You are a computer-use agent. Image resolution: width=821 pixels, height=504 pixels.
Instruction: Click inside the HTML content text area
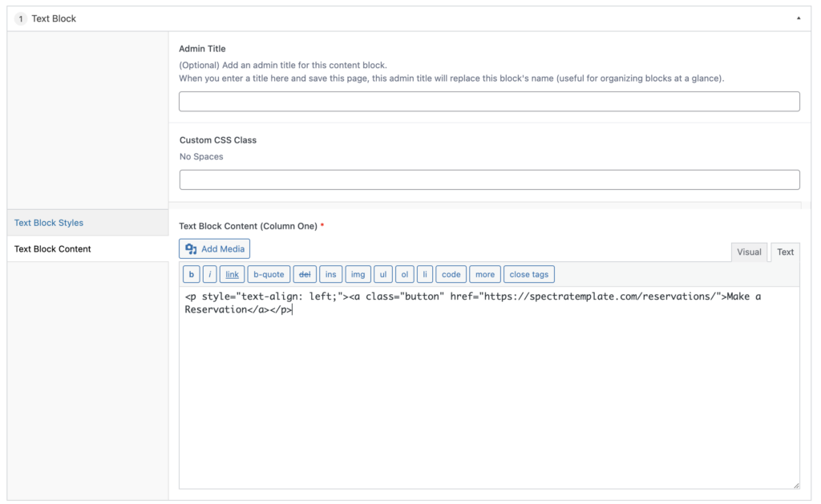point(489,388)
